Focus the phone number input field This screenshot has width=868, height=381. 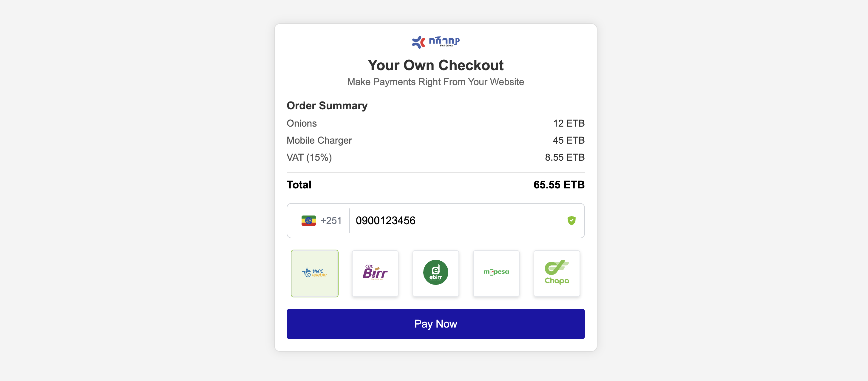pos(455,220)
